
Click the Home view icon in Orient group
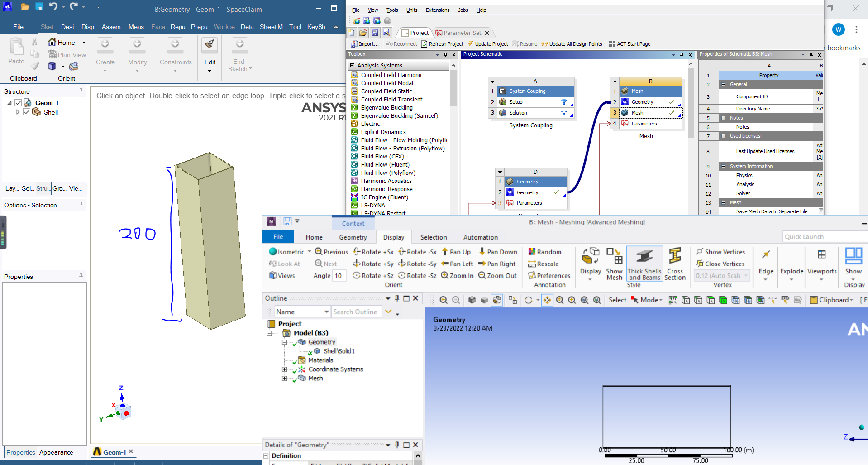click(52, 42)
